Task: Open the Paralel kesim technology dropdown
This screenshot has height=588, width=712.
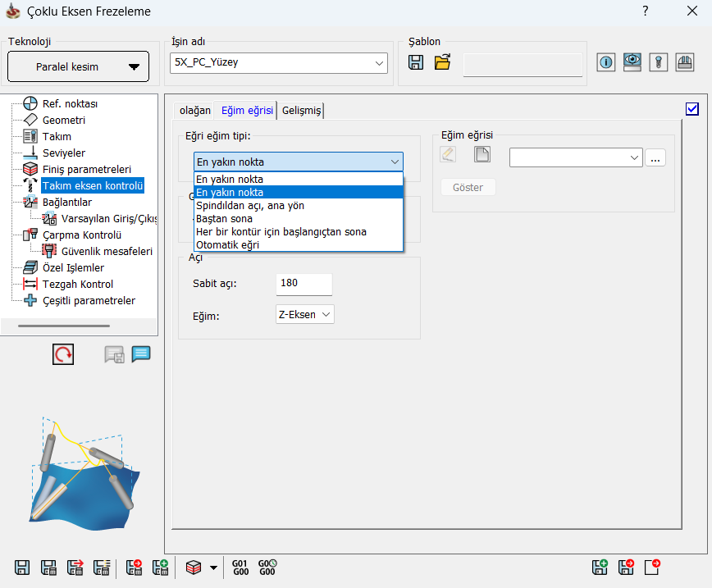Action: pyautogui.click(x=79, y=67)
